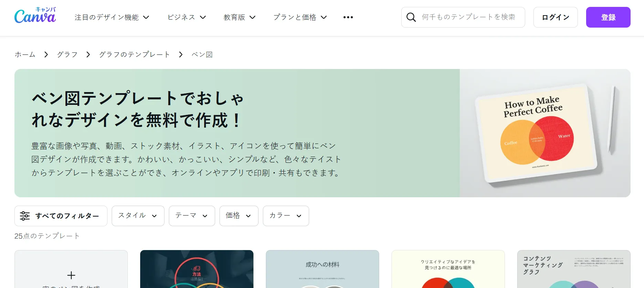Expand the 価格 filter dropdown
This screenshot has width=644, height=288.
[239, 216]
